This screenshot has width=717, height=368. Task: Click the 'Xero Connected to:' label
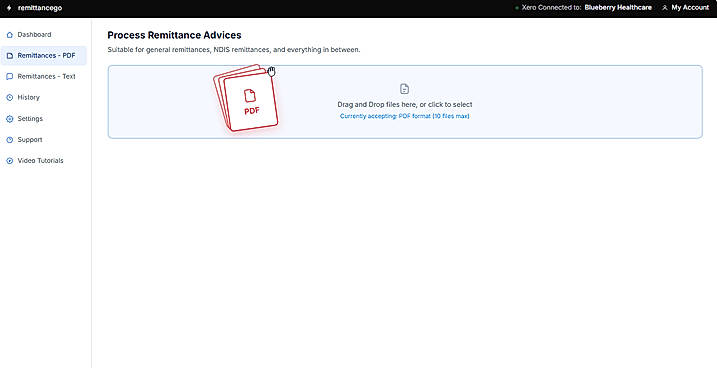coord(552,8)
